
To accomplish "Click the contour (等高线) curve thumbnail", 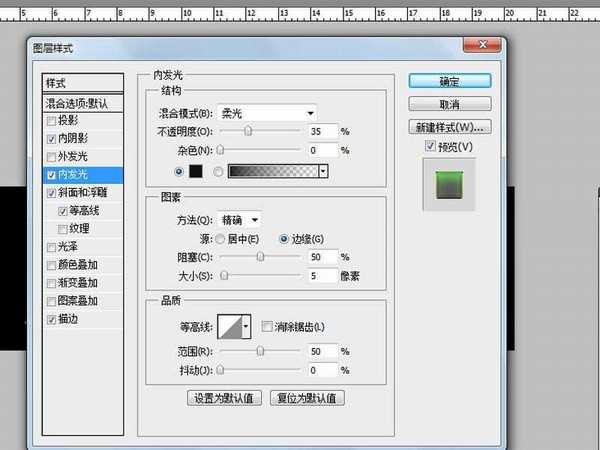I will pos(235,327).
